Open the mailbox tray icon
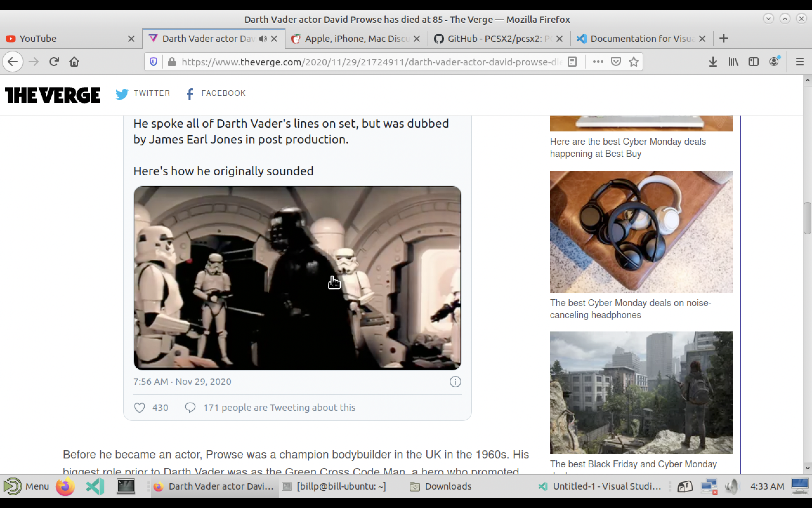The height and width of the screenshot is (508, 812). (685, 486)
